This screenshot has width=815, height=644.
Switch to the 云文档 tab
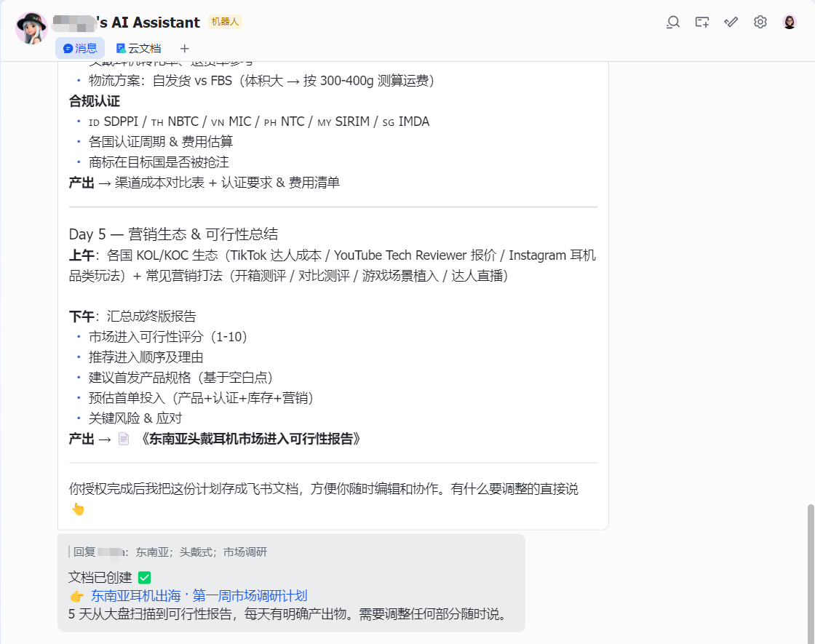[138, 49]
